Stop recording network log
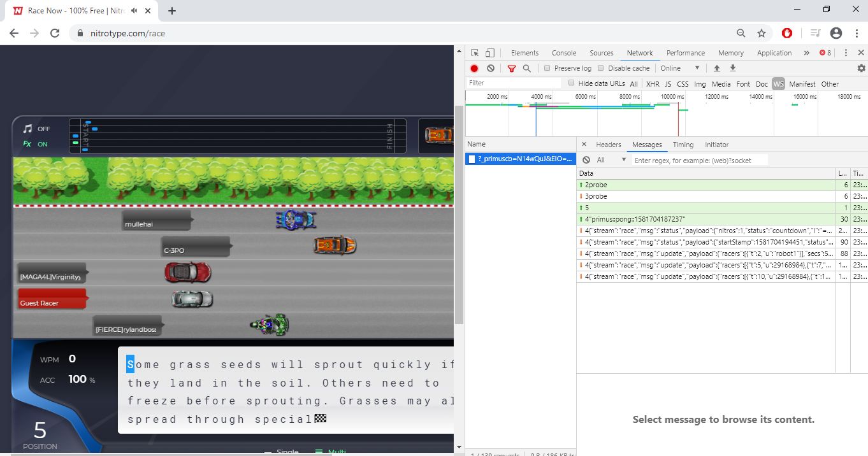Screen dimensions: 868x456 click(474, 68)
